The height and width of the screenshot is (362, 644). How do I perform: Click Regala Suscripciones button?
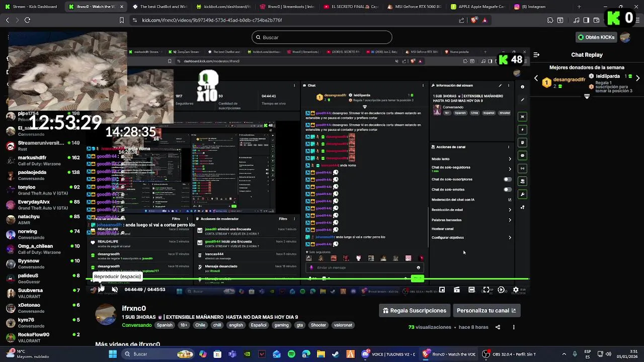tap(415, 311)
